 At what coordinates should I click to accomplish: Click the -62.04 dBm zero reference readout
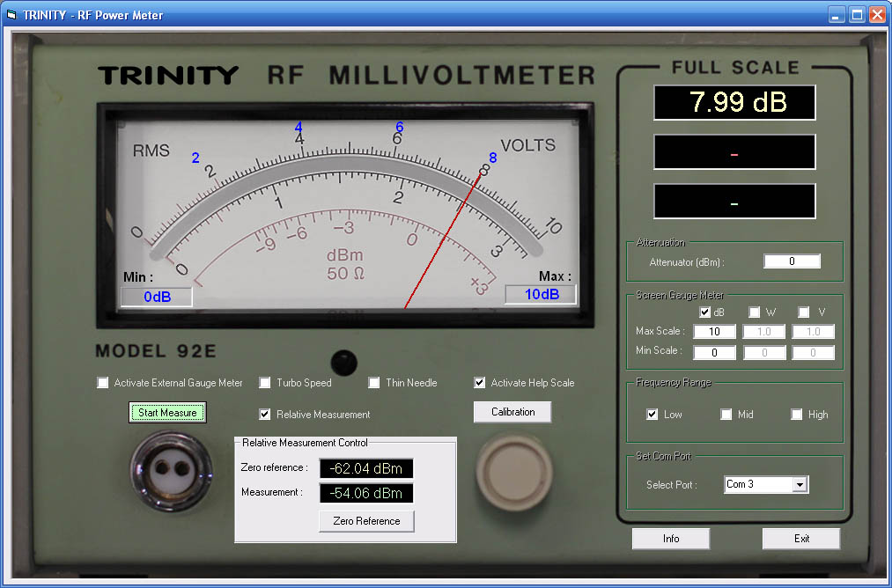[x=366, y=468]
